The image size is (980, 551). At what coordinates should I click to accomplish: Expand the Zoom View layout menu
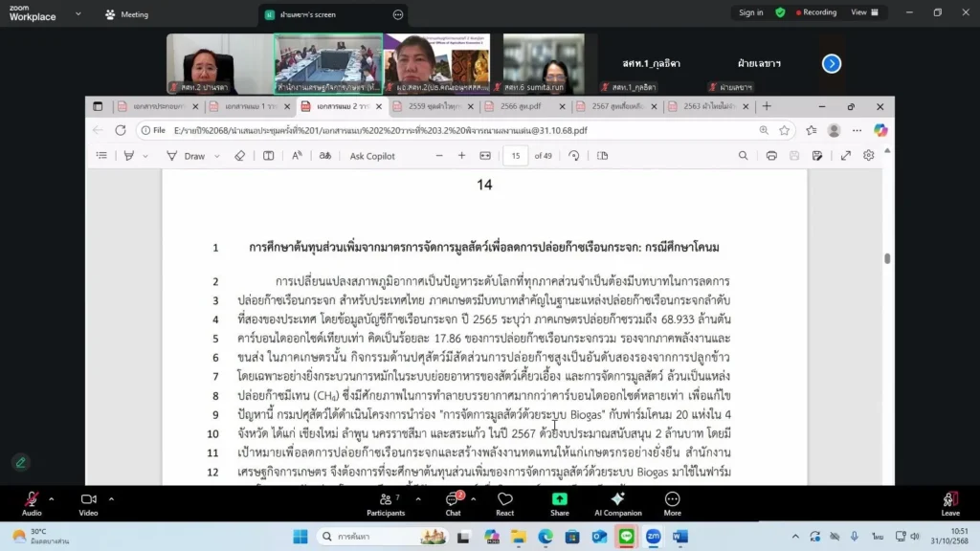click(x=863, y=12)
